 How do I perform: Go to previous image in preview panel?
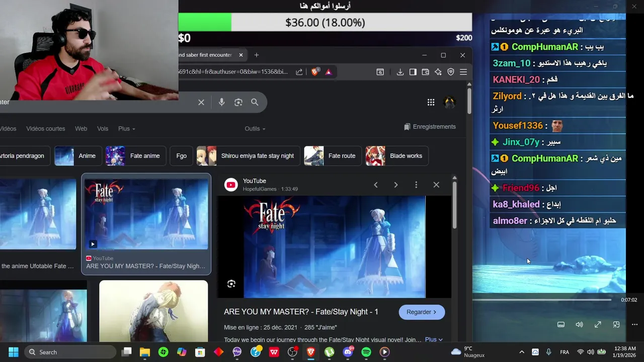[x=376, y=185]
